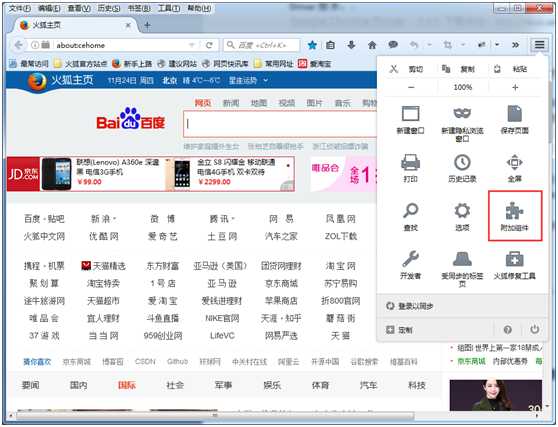Open the 常用网址 bookmark folder

point(274,64)
